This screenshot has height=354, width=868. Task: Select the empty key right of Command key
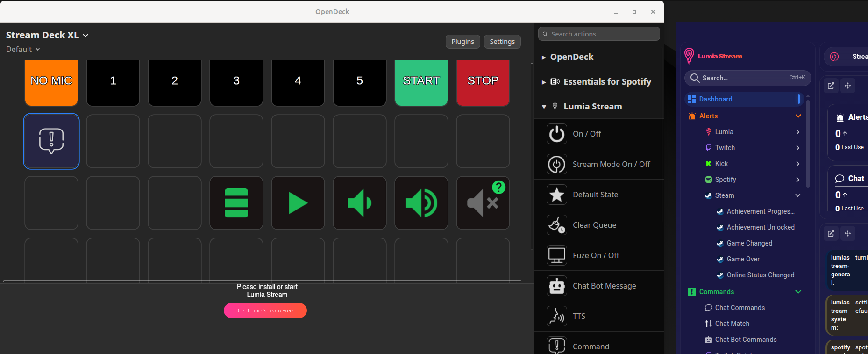(113, 141)
